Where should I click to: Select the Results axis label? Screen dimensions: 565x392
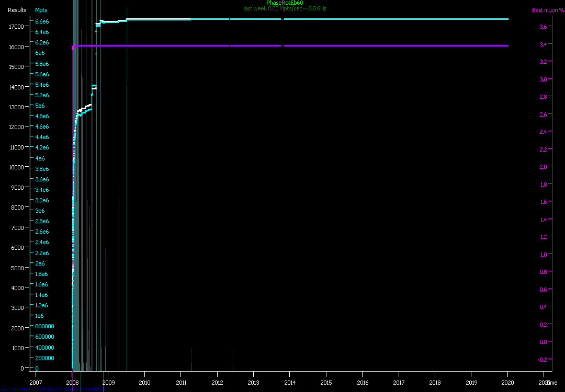pyautogui.click(x=17, y=10)
